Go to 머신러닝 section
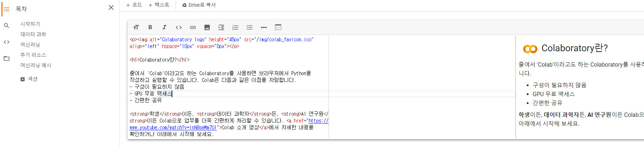 [30, 45]
